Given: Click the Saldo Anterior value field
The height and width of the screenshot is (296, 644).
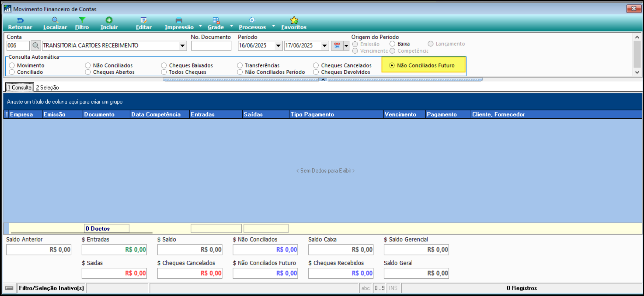Looking at the screenshot, I should pos(39,250).
